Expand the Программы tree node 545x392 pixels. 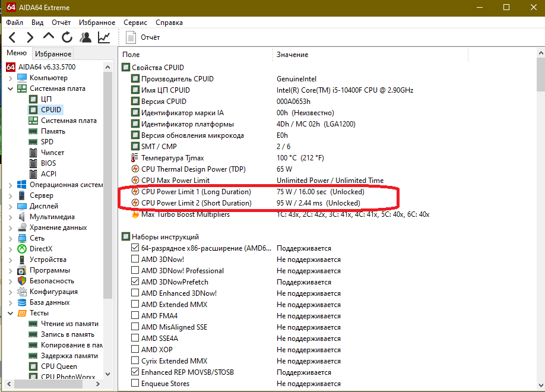(11, 270)
